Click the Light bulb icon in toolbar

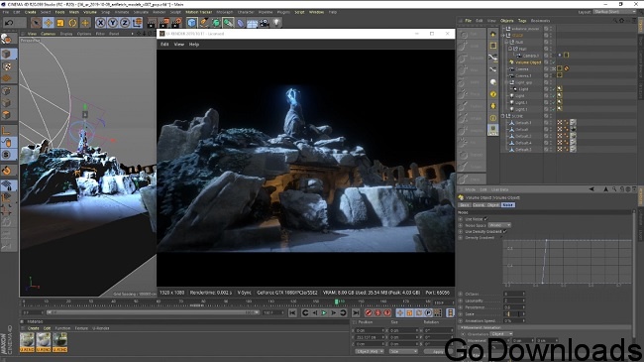click(276, 23)
